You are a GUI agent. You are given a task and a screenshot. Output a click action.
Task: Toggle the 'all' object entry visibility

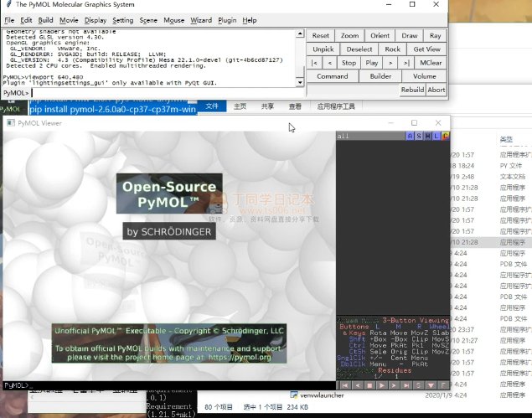click(369, 136)
